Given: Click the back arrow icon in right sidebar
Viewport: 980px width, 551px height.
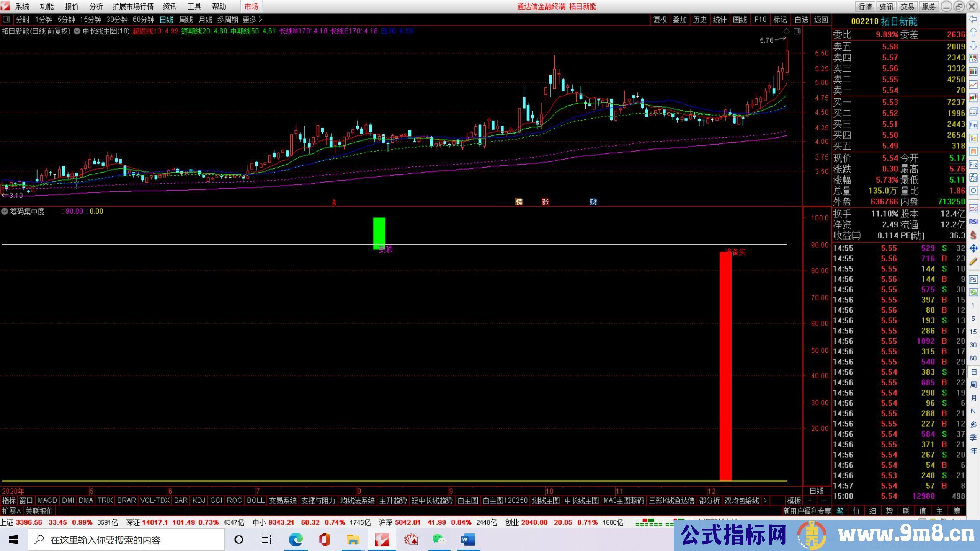Looking at the screenshot, I should point(973,19).
